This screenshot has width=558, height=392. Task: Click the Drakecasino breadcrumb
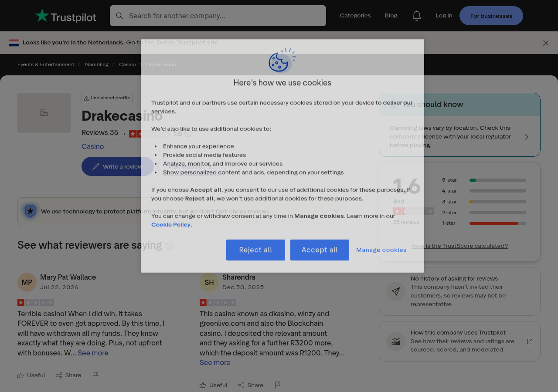tap(161, 64)
